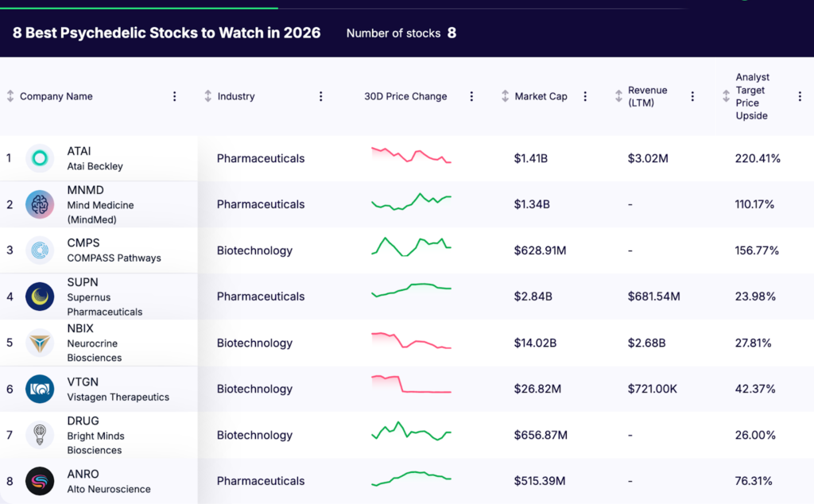Click the Industry column header
The height and width of the screenshot is (504, 814).
click(235, 95)
